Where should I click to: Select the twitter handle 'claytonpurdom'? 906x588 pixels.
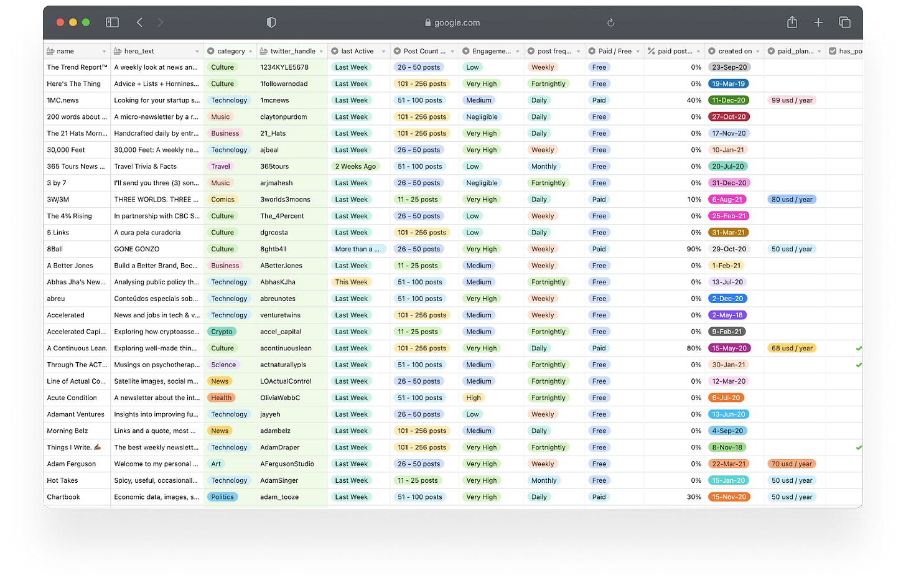pyautogui.click(x=284, y=117)
